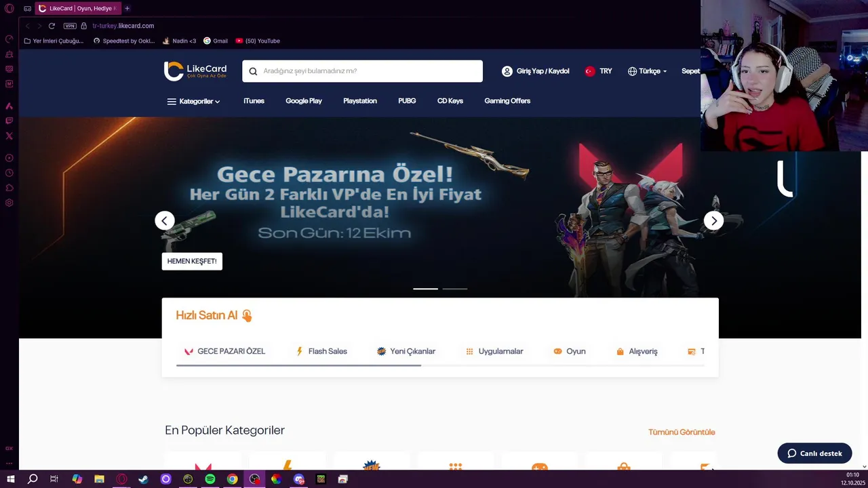868x488 pixels.
Task: Open File Explorer from the taskbar
Action: 99,479
